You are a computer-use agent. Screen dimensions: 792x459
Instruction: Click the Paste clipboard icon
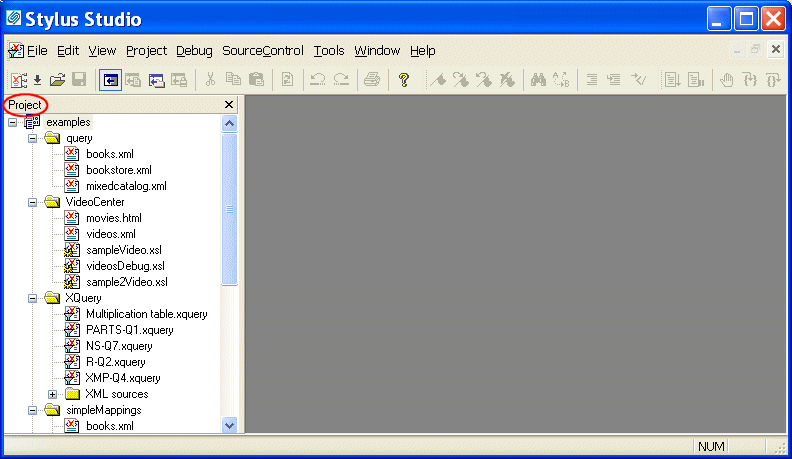coord(256,80)
